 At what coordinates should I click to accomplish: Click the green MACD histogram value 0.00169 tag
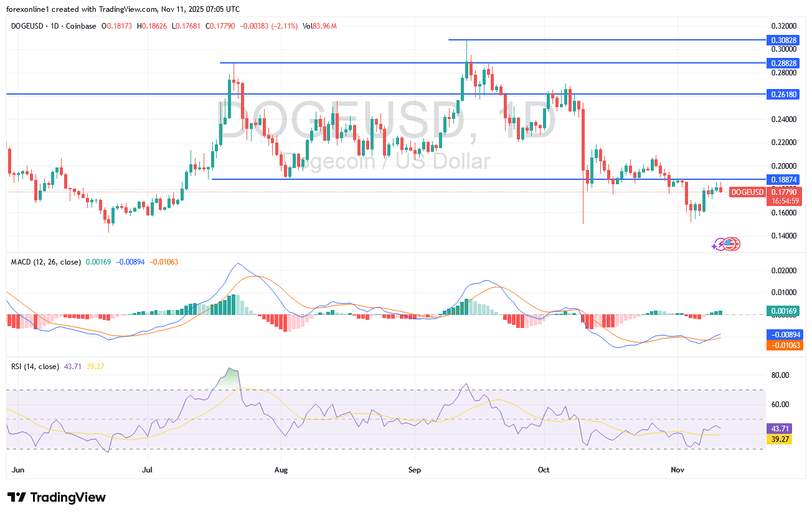pos(781,311)
